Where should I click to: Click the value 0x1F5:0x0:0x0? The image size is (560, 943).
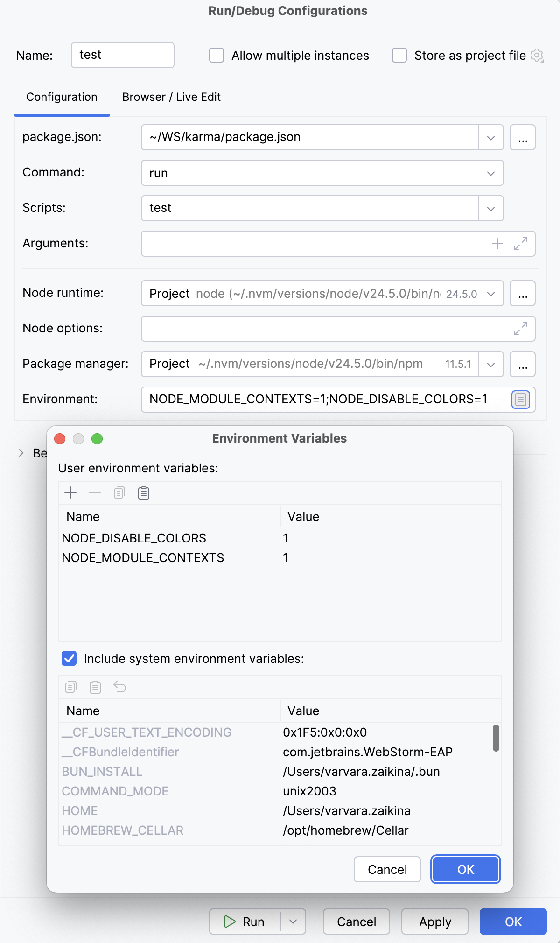pyautogui.click(x=325, y=732)
